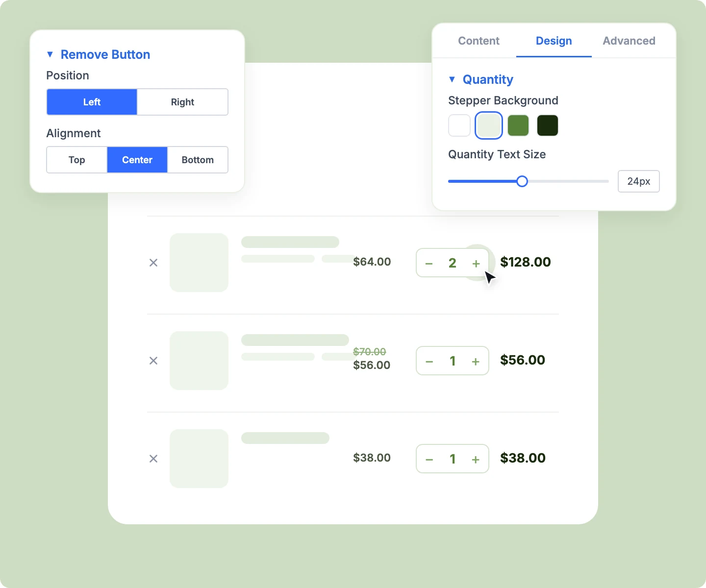Collapse the Quantity section
Viewport: 706px width, 588px height.
(x=452, y=79)
